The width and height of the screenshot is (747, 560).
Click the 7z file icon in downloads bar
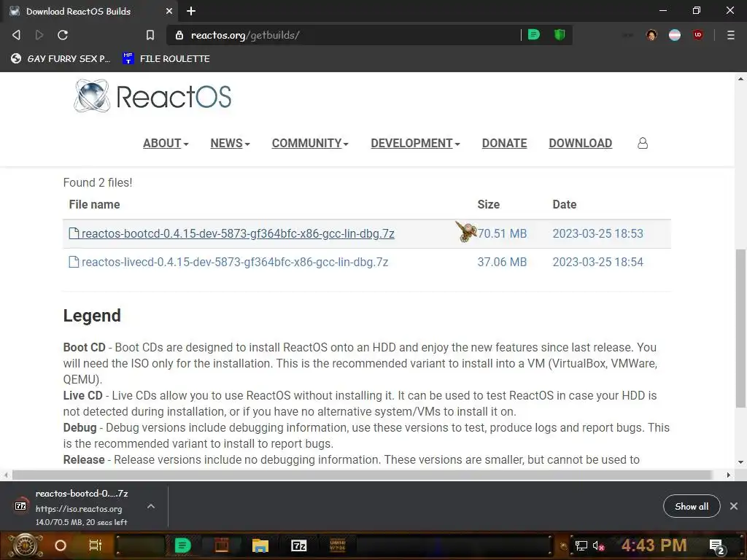point(20,506)
